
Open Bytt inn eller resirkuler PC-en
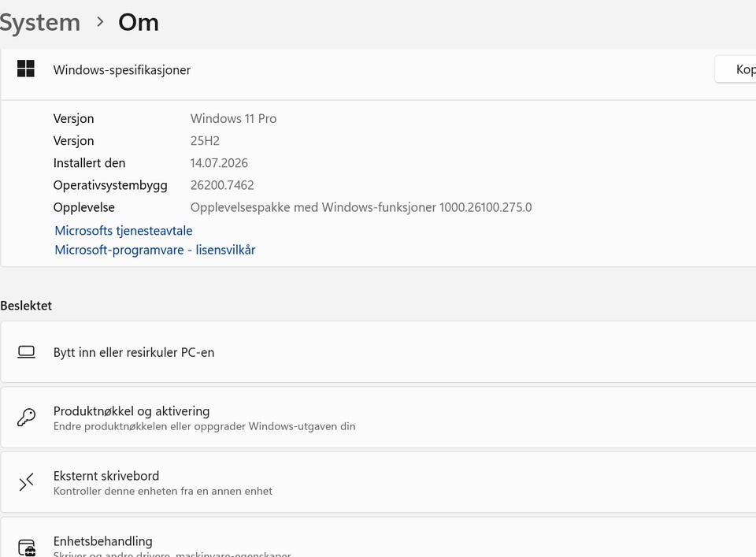pyautogui.click(x=378, y=352)
